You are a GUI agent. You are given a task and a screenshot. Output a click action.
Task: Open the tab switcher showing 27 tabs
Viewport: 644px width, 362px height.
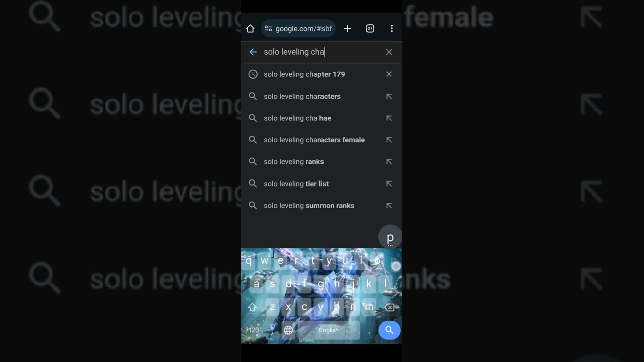pyautogui.click(x=370, y=29)
